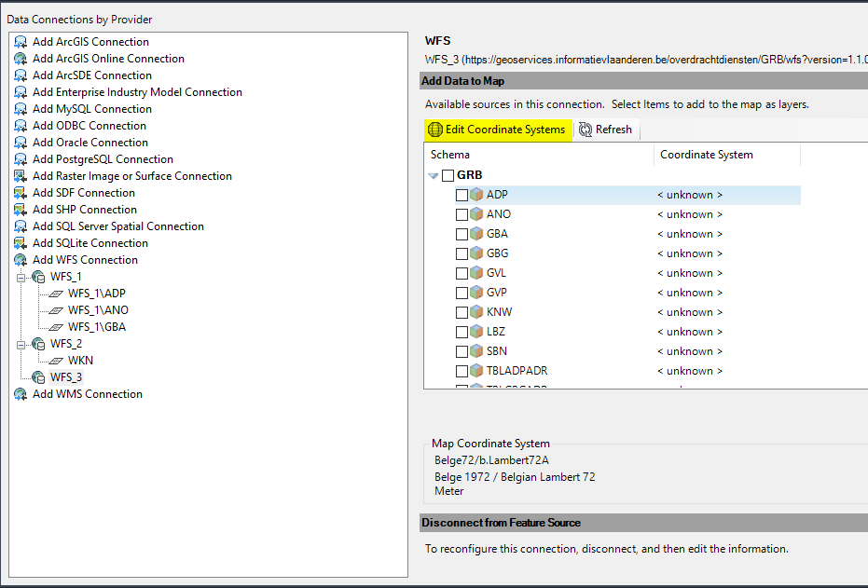Click the Refresh button
The height and width of the screenshot is (588, 868).
(x=605, y=130)
